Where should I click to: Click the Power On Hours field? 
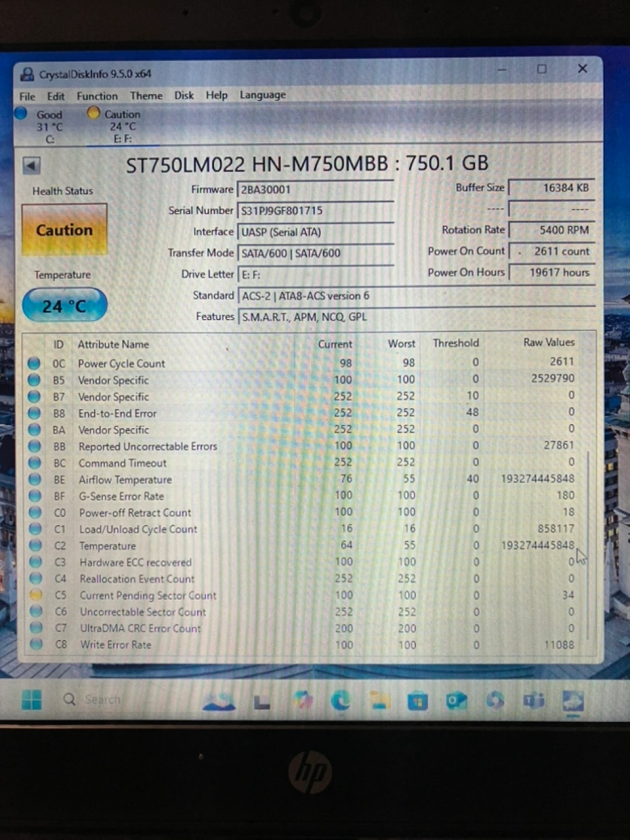click(x=552, y=272)
